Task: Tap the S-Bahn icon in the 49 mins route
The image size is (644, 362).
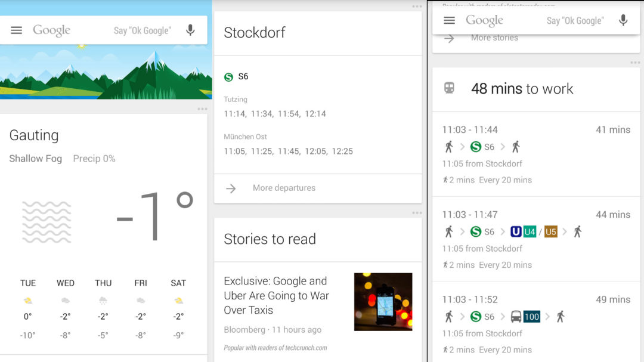Action: 476,317
